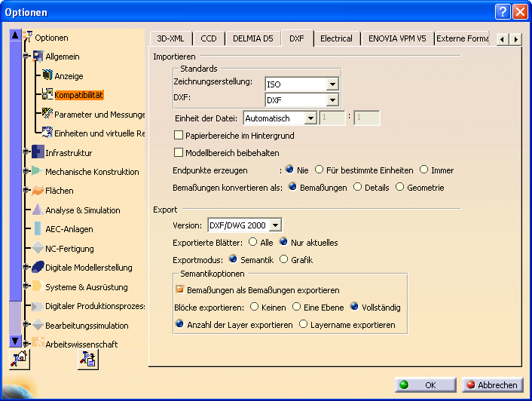Click the Analyse & Simulation icon

(x=37, y=210)
